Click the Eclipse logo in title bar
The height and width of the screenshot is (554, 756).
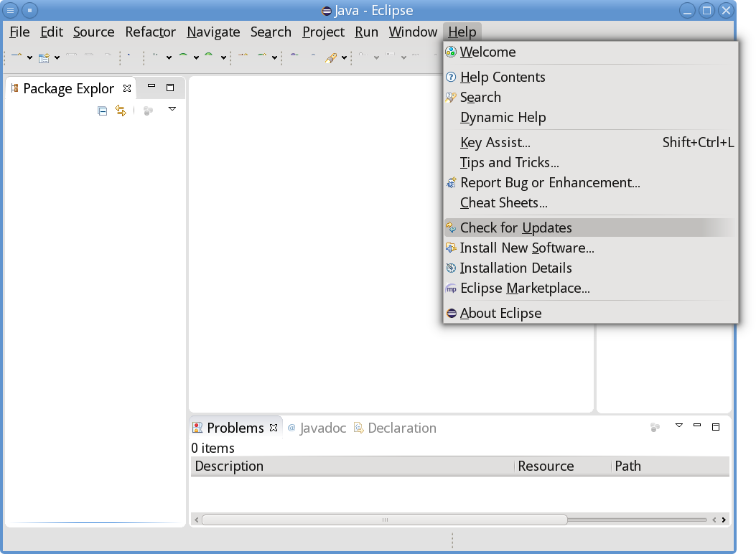(327, 11)
